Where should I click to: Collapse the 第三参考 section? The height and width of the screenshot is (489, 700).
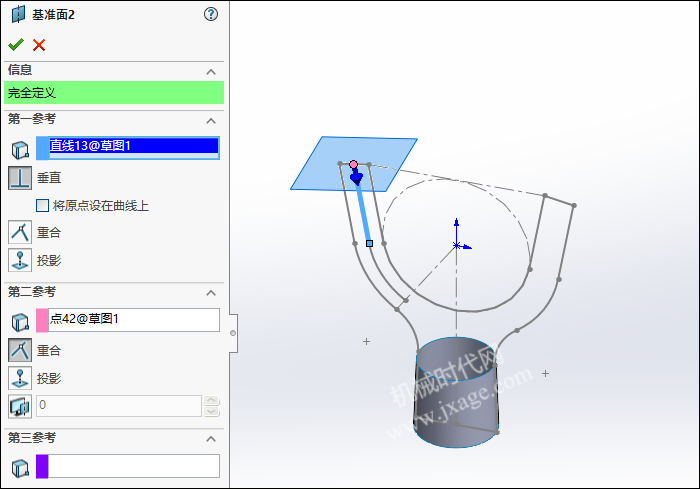211,439
